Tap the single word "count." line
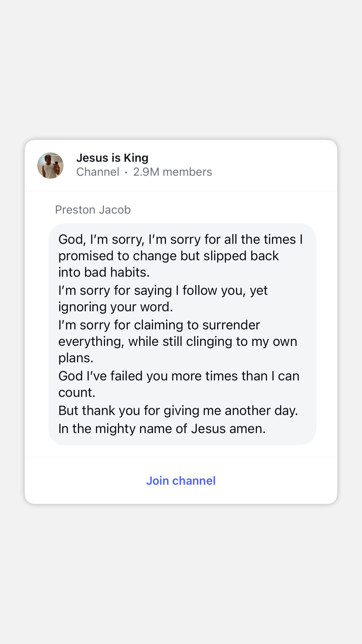The width and height of the screenshot is (362, 644). click(x=77, y=393)
